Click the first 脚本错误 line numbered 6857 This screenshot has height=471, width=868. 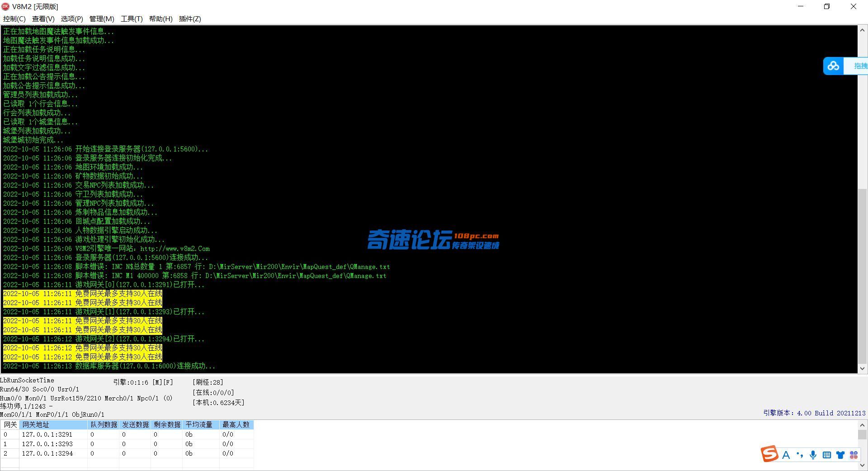(196, 267)
